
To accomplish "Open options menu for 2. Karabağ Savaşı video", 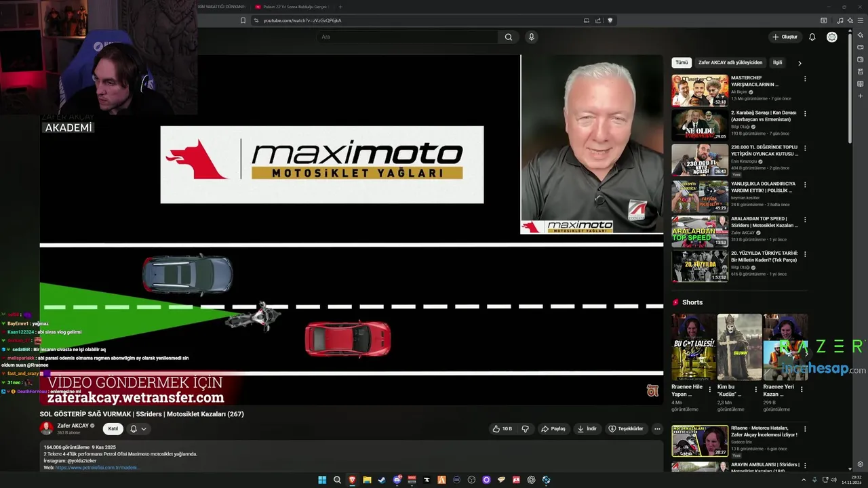I will pos(805,115).
